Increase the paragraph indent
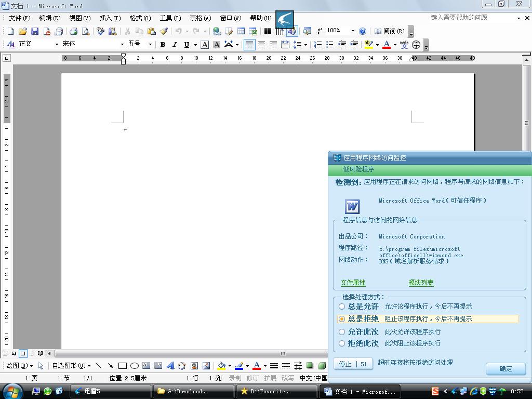The width and height of the screenshot is (532, 399). (354, 45)
